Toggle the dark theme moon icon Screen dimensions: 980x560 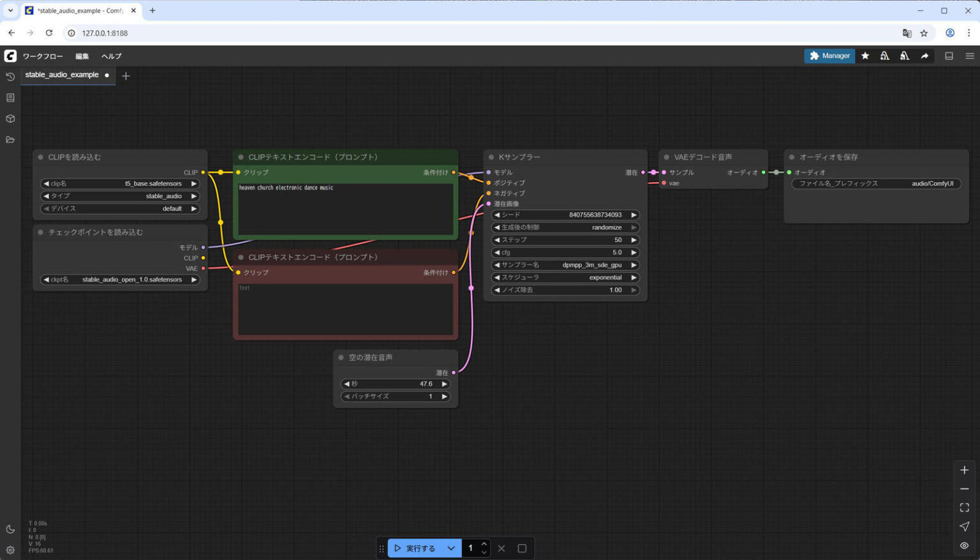tap(10, 529)
